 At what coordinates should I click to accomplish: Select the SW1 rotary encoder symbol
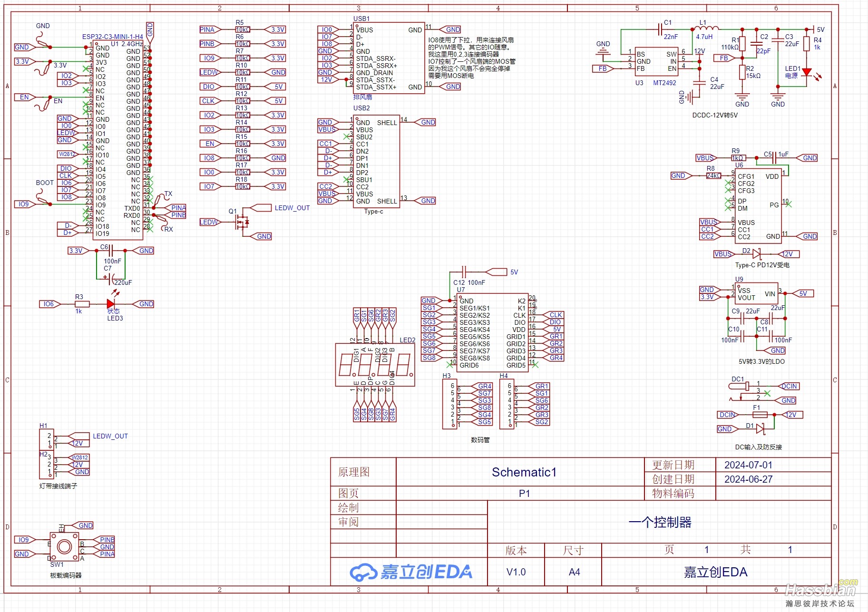pos(65,546)
